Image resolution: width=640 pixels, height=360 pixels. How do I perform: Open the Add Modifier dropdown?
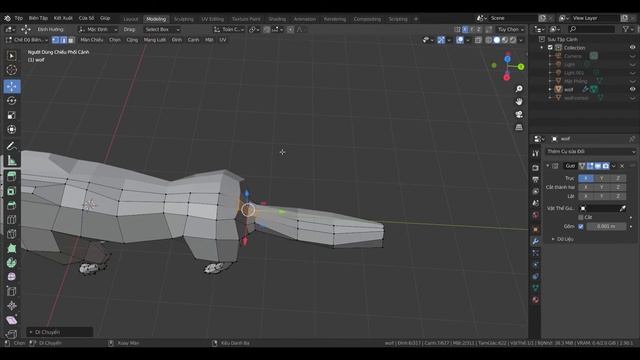tap(591, 151)
